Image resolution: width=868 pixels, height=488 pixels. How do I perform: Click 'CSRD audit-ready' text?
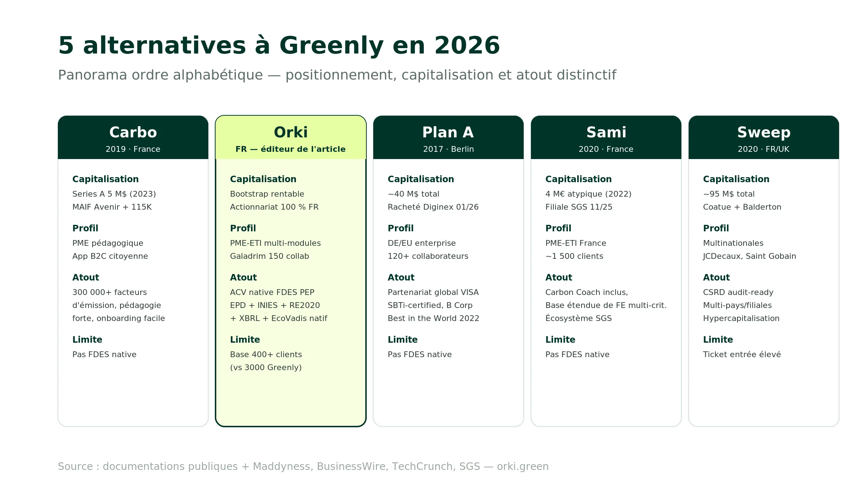point(738,292)
